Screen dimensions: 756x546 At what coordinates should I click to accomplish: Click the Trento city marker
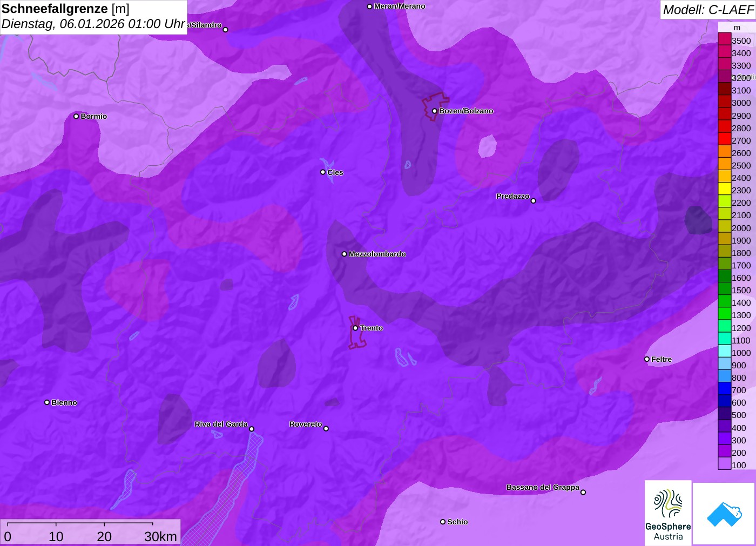pos(355,328)
